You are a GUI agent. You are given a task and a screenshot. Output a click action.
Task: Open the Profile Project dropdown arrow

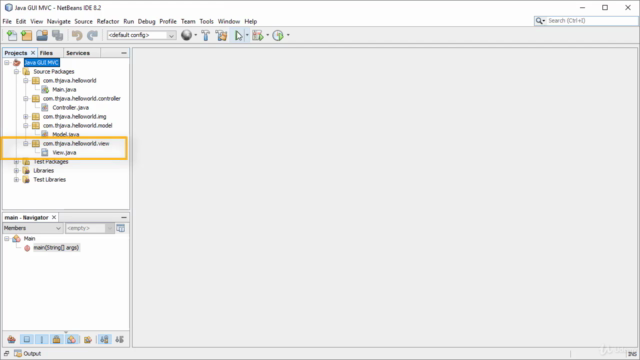click(x=288, y=35)
